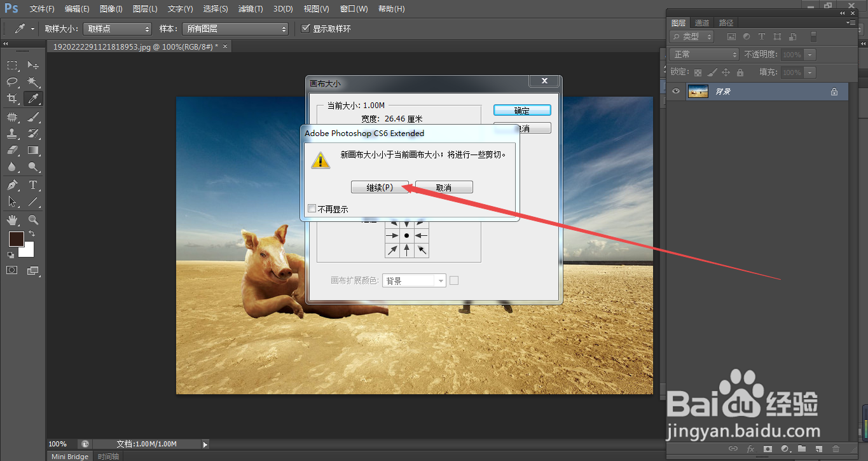Open the 样本 所有图层 dropdown

pos(235,29)
